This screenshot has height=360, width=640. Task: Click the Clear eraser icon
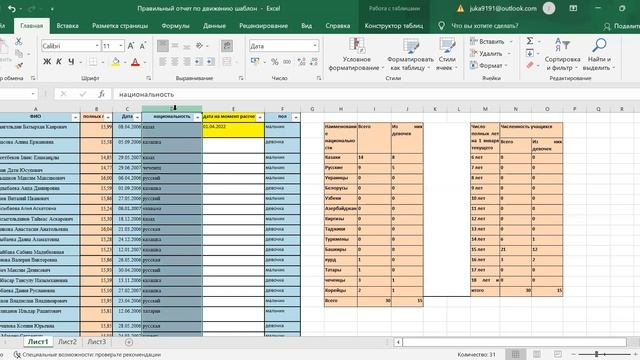click(530, 65)
